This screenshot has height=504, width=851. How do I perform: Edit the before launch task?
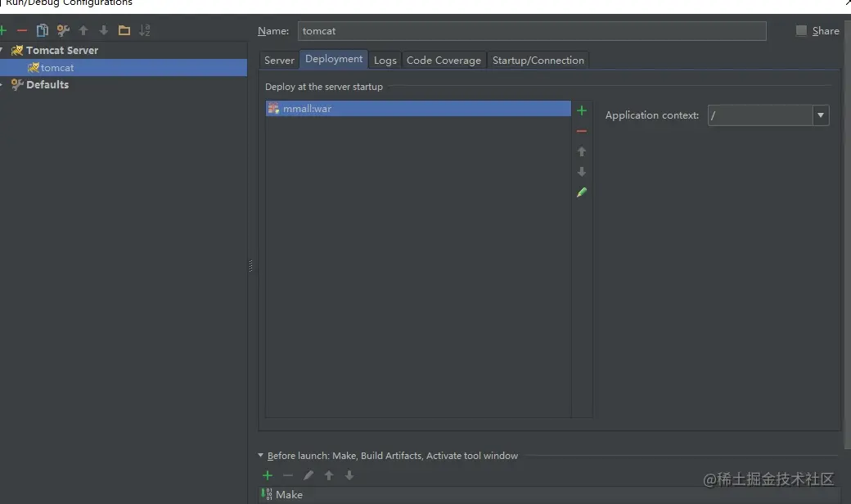(x=308, y=475)
